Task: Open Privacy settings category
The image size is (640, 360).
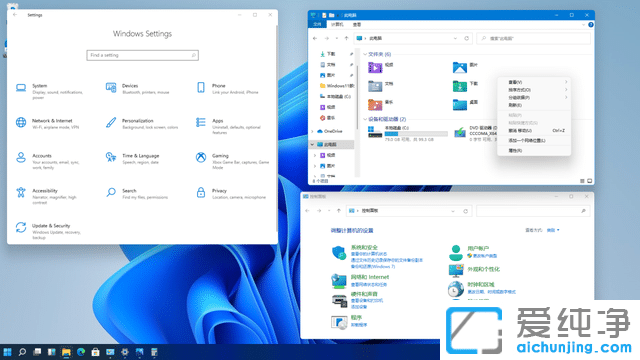Action: (x=231, y=194)
